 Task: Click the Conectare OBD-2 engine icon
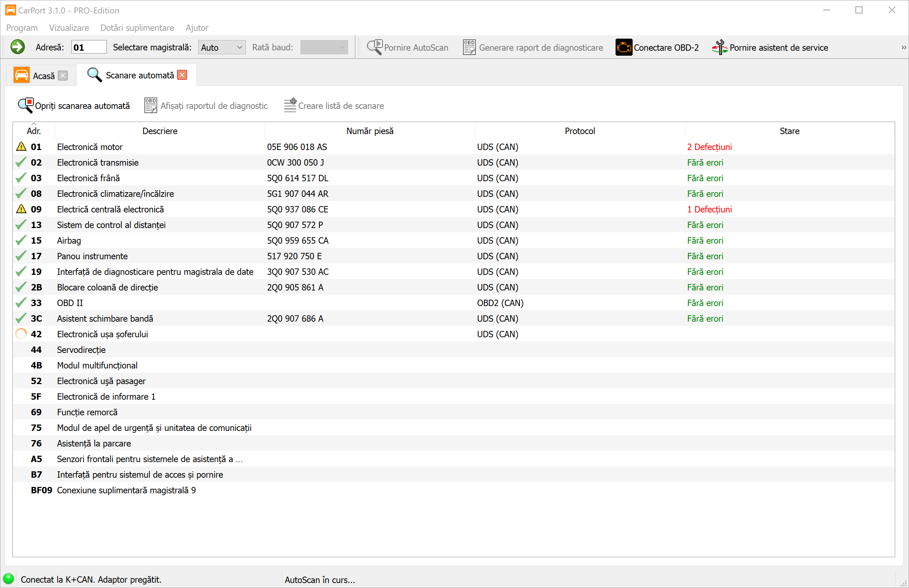tap(623, 48)
